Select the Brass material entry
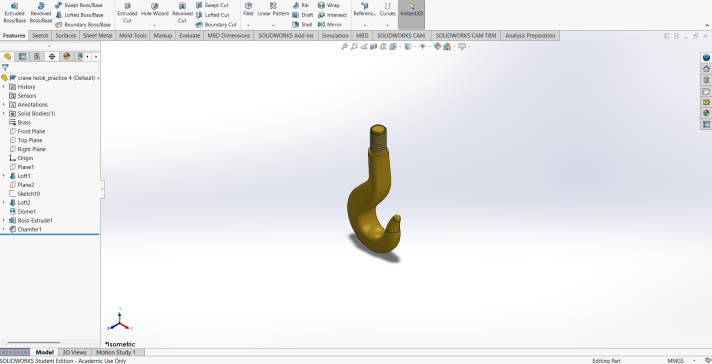This screenshot has width=712, height=364. click(20, 123)
